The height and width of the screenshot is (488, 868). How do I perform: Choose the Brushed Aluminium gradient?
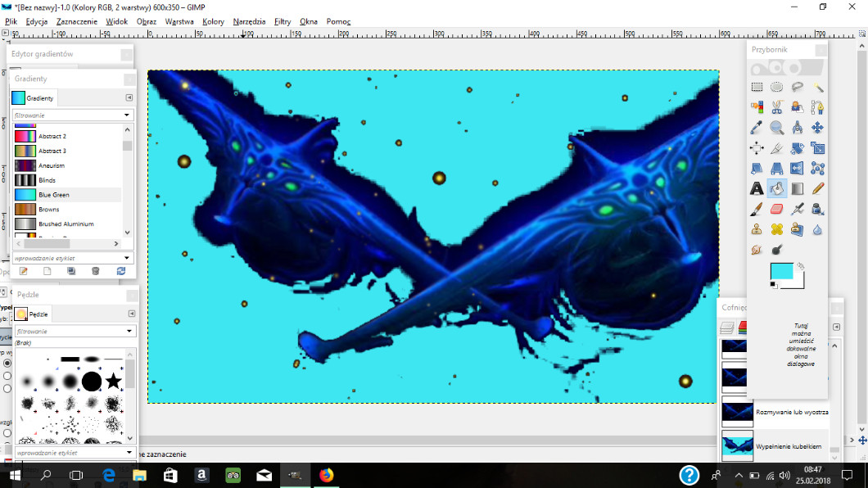pos(66,224)
